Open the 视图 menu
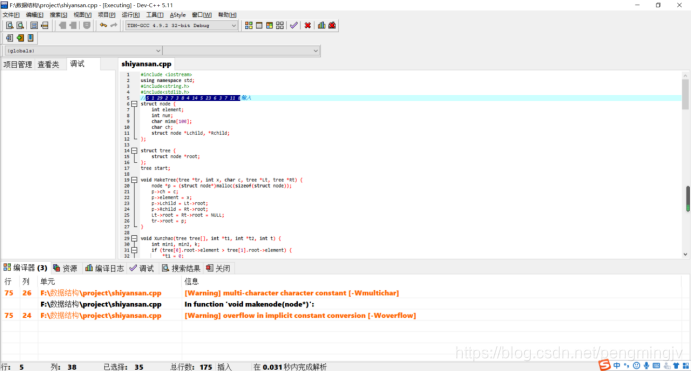Screen dimensions: 692x371 (x=83, y=15)
